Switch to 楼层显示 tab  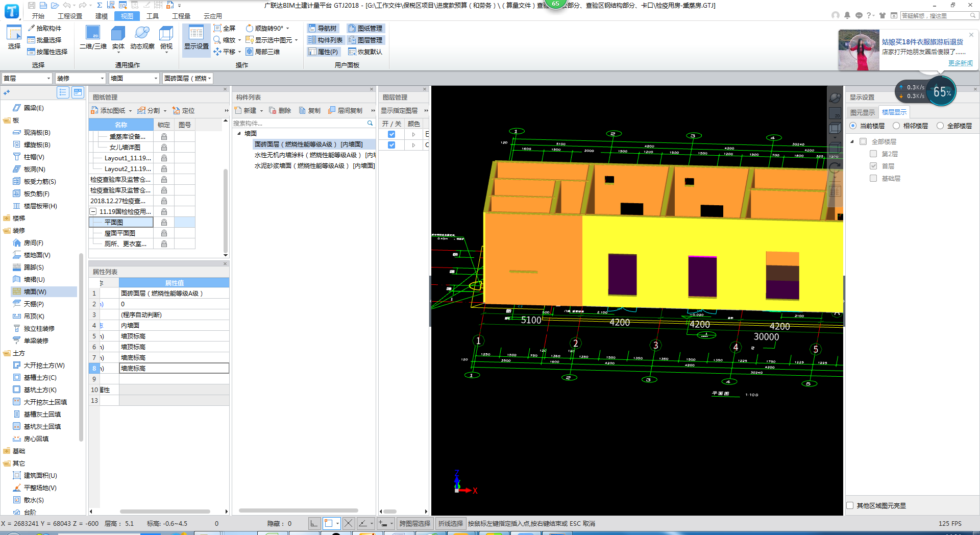pos(894,112)
